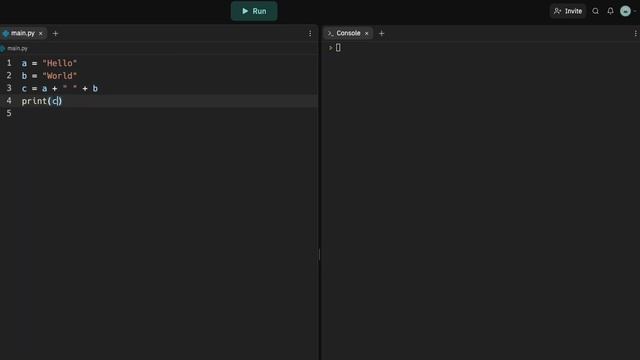Click code line c = a + " " + b

(60, 89)
